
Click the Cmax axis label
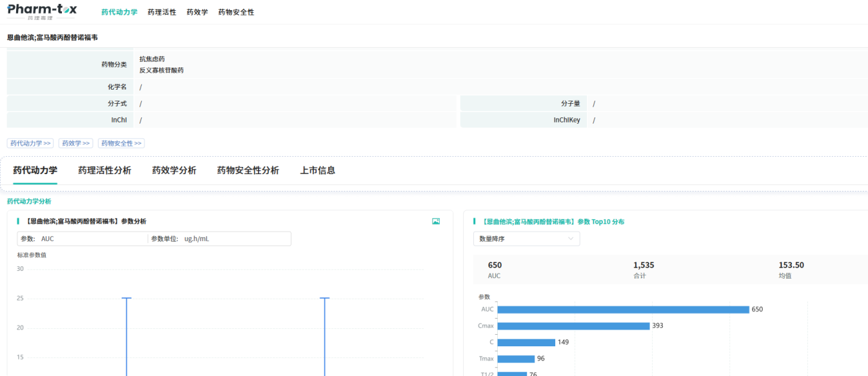pyautogui.click(x=486, y=326)
